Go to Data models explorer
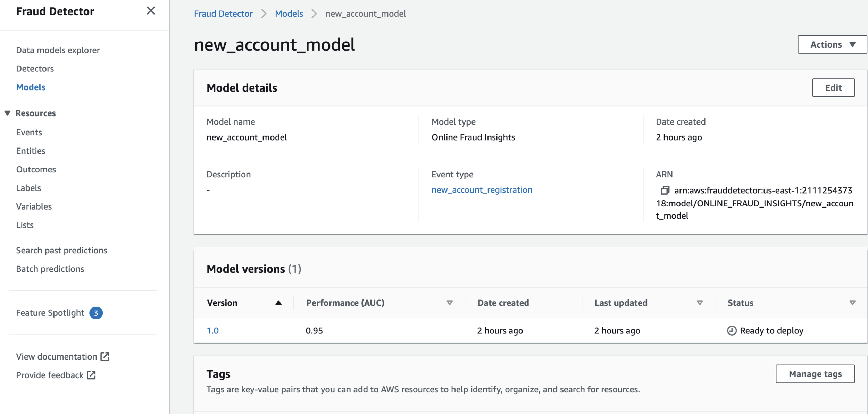Viewport: 868px width, 414px height. click(x=58, y=50)
